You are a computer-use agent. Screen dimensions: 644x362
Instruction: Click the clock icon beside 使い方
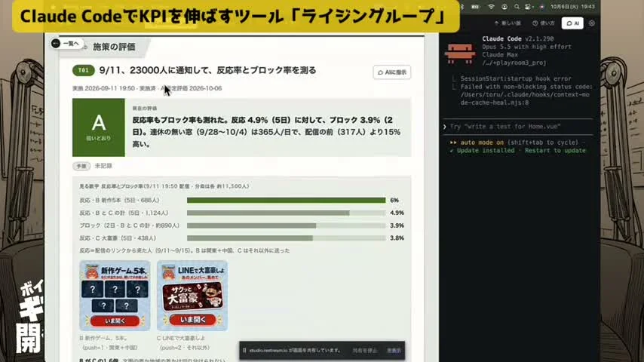pyautogui.click(x=535, y=23)
